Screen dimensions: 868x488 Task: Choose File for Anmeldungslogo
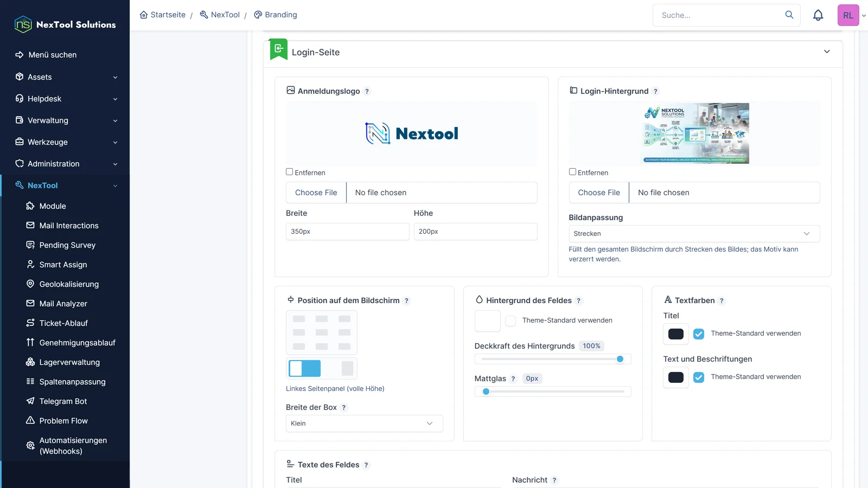point(316,192)
